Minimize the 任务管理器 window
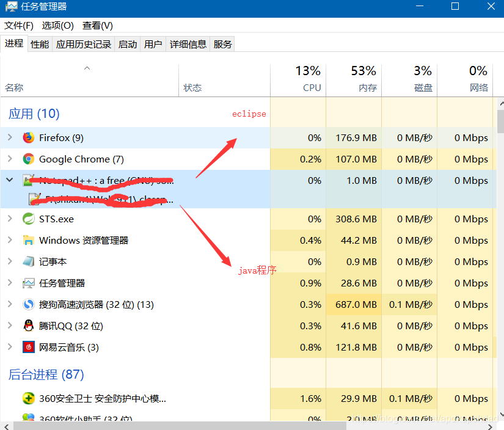The image size is (504, 430). click(x=420, y=6)
